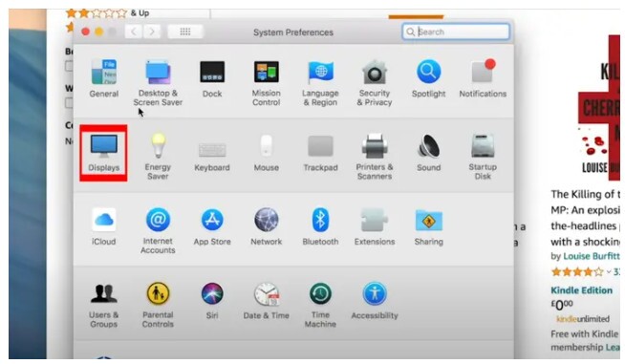
Task: Open Parental Controls preferences
Action: pyautogui.click(x=158, y=305)
